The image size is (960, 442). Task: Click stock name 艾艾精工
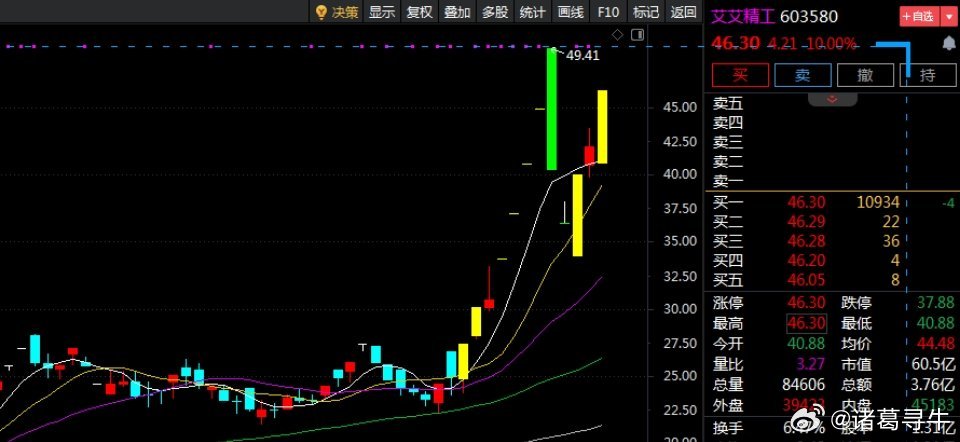click(x=743, y=16)
